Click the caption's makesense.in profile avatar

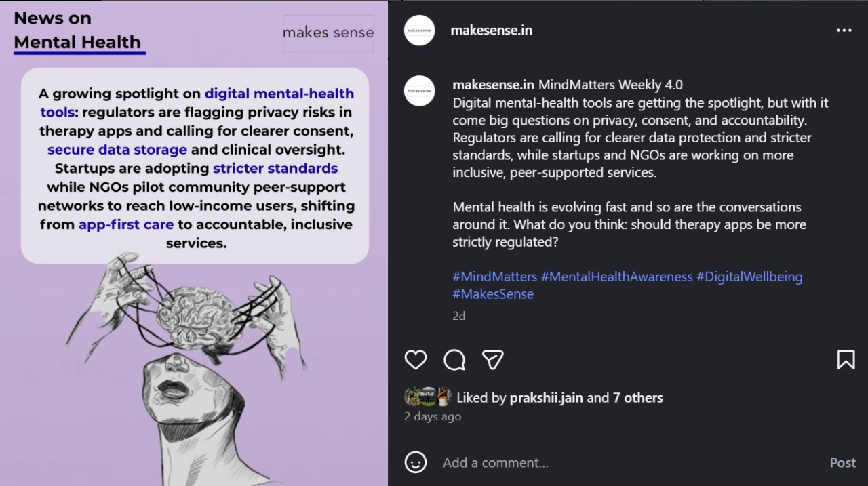(419, 91)
